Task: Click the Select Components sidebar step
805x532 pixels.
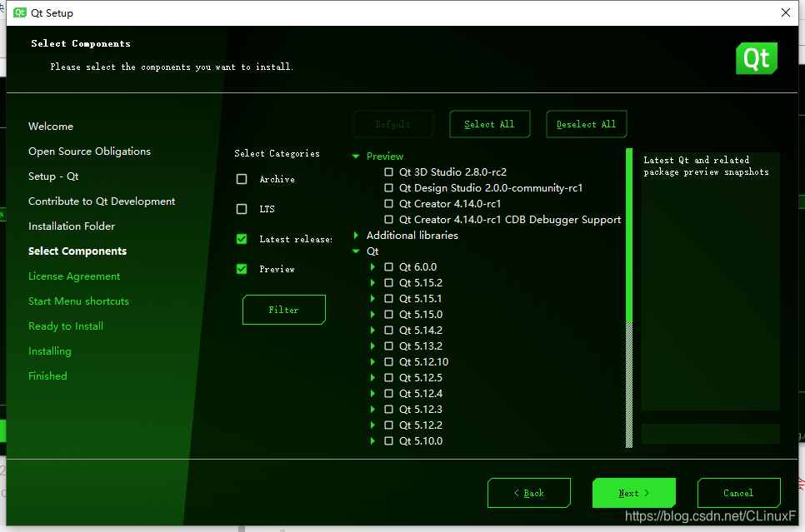Action: coord(77,251)
